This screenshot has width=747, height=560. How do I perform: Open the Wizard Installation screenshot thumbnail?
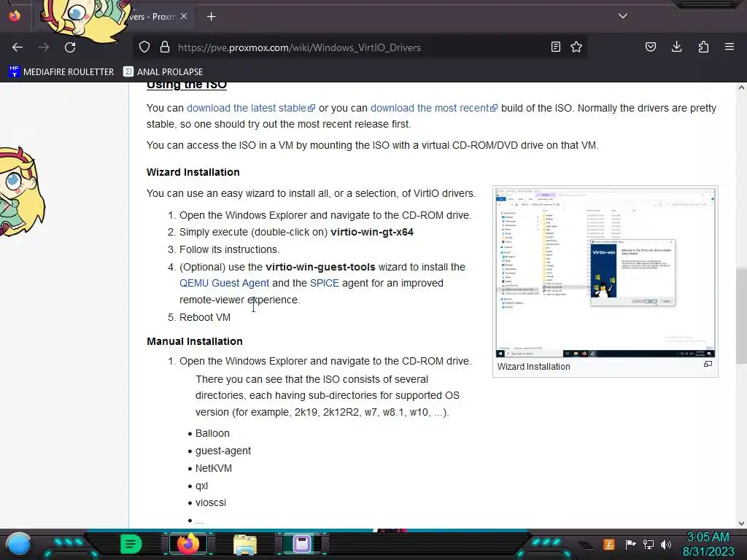tap(605, 273)
